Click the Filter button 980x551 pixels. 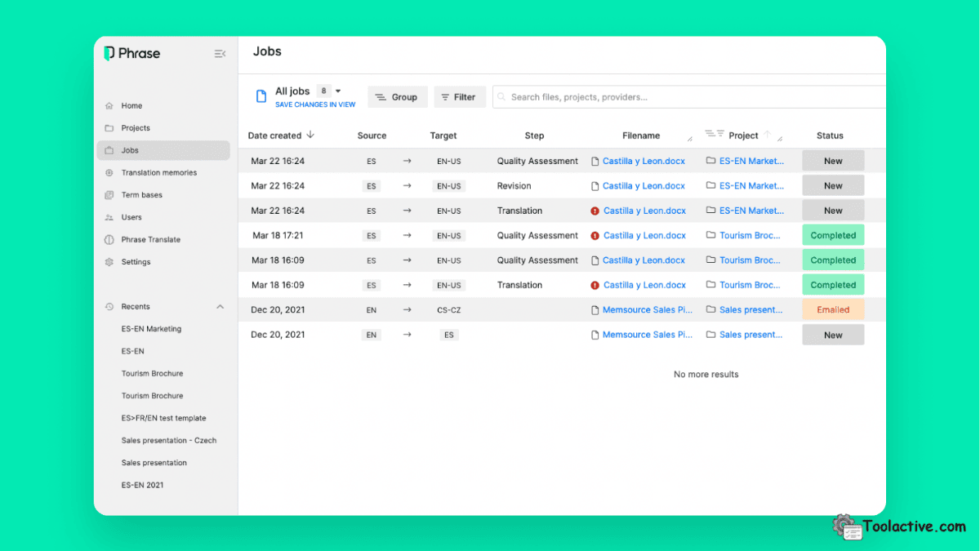(459, 97)
